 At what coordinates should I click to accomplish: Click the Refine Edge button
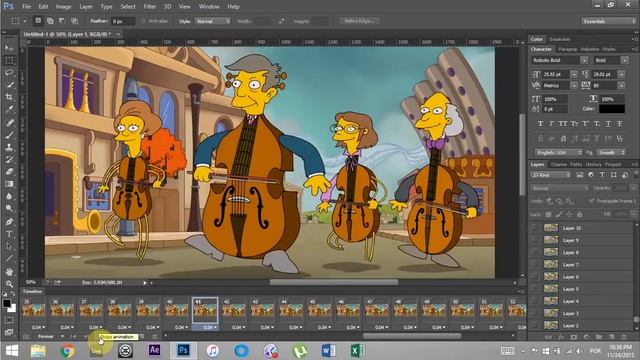[359, 21]
